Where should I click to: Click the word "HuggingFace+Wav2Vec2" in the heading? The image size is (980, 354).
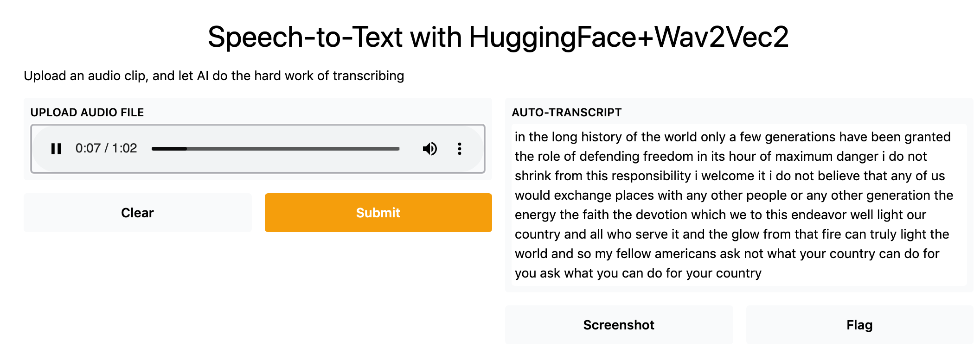point(628,37)
